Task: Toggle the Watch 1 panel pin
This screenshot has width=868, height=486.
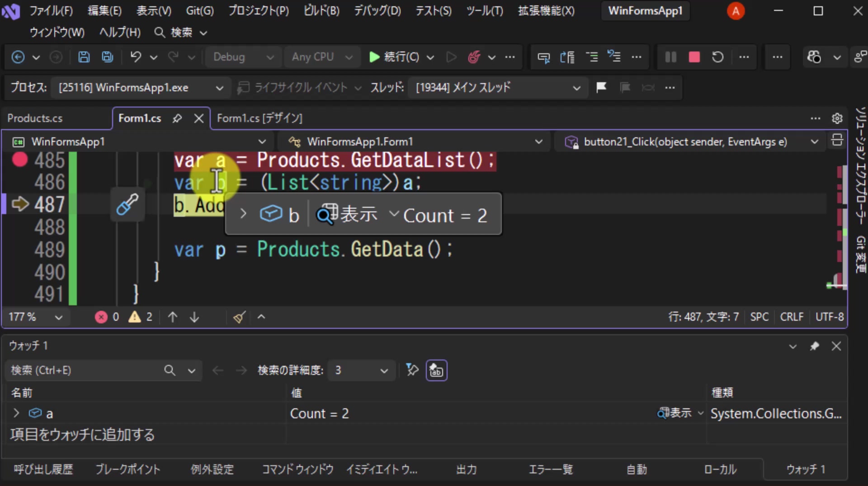Action: (x=814, y=346)
